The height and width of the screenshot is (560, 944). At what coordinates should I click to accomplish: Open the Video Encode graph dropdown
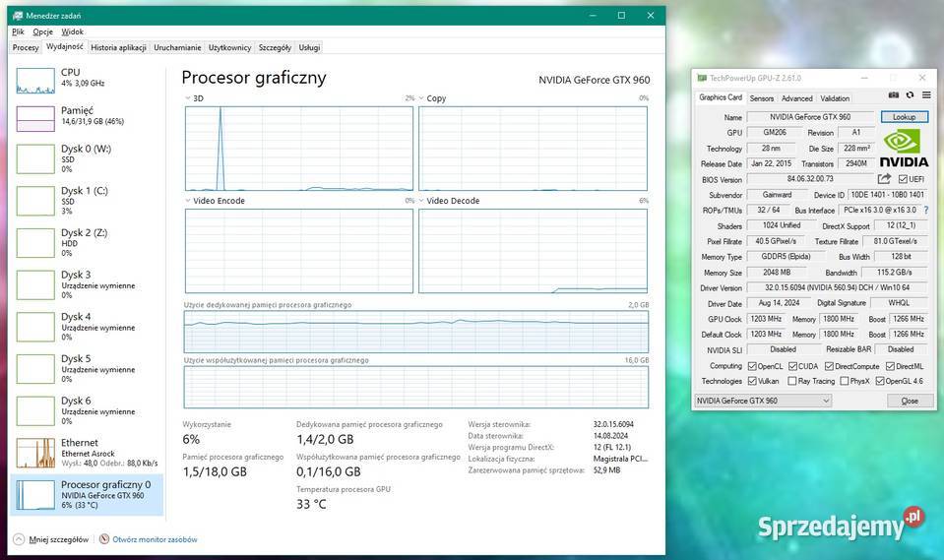click(188, 201)
